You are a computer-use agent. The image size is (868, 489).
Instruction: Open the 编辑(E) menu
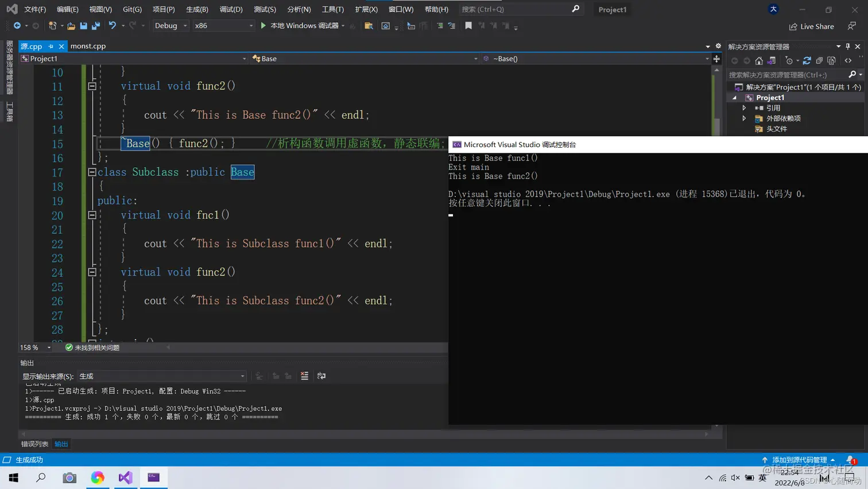coord(68,9)
